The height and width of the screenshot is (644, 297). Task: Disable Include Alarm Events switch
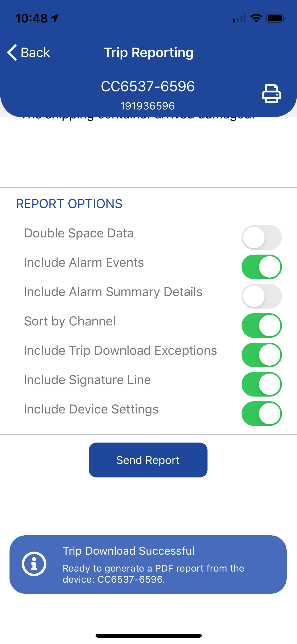262,267
